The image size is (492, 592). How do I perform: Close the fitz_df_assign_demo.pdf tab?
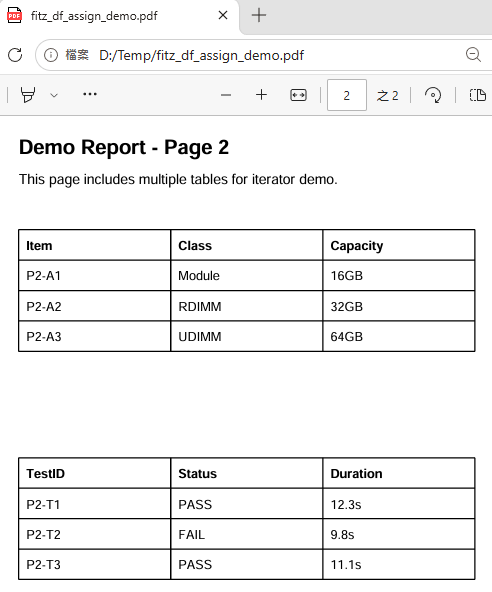(223, 15)
